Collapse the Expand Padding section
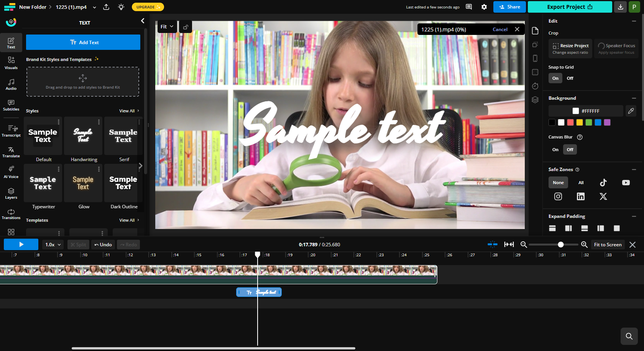The width and height of the screenshot is (644, 351). (634, 216)
